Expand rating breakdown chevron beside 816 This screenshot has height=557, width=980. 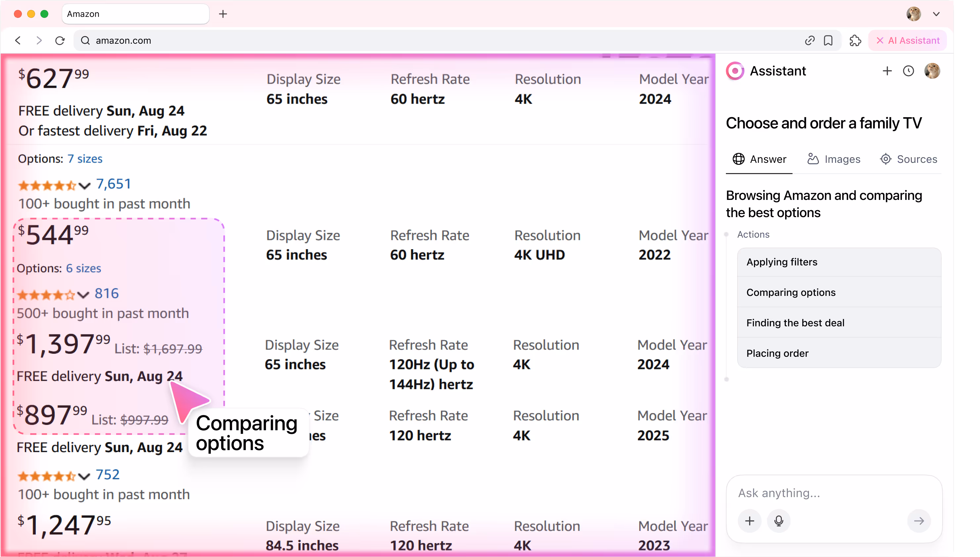(83, 295)
